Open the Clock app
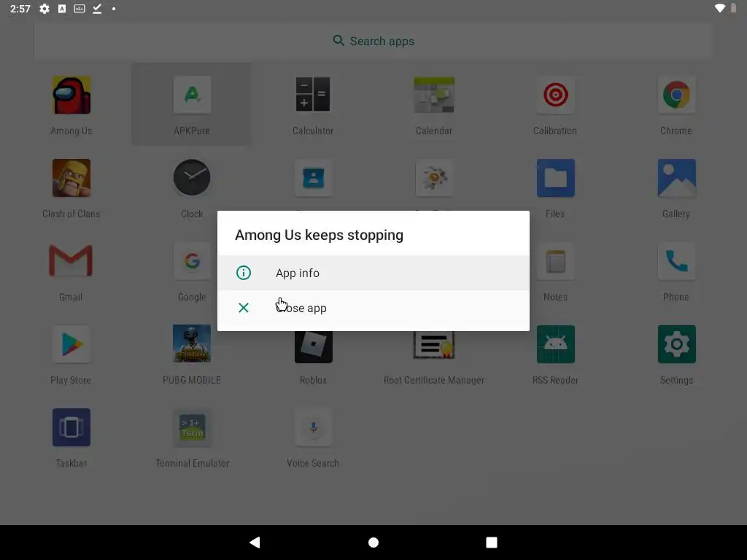747x560 pixels. click(192, 178)
